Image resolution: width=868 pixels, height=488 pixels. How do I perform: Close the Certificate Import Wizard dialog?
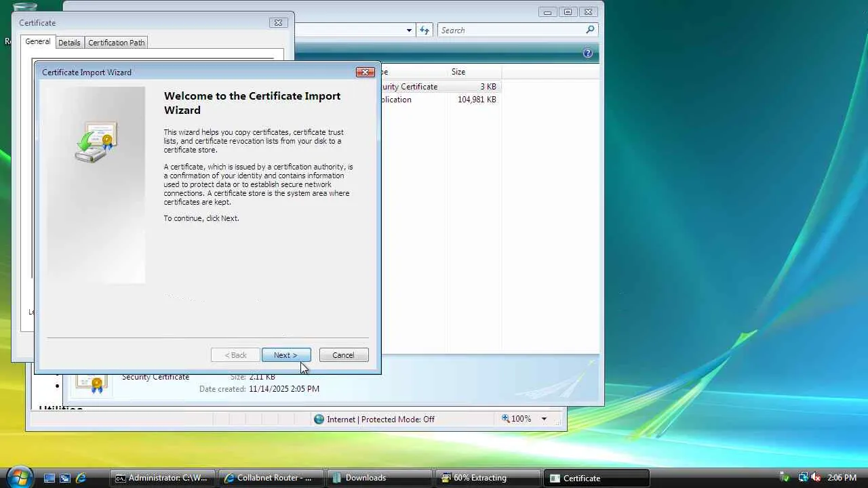tap(365, 72)
